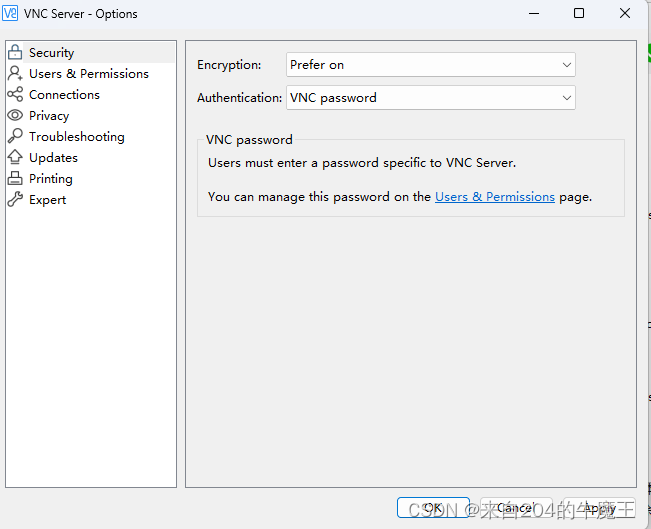Open the Encryption dropdown showing Prefer on
Image resolution: width=651 pixels, height=529 pixels.
[431, 65]
